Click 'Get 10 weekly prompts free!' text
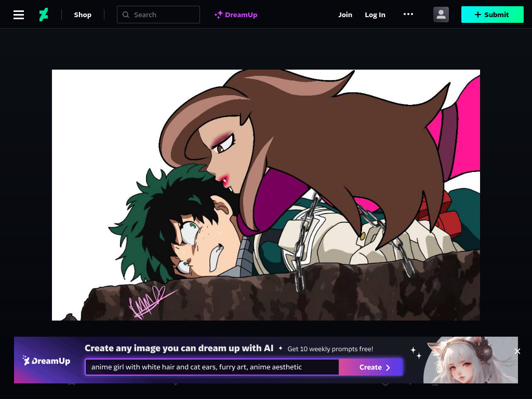The height and width of the screenshot is (399, 532). point(330,349)
